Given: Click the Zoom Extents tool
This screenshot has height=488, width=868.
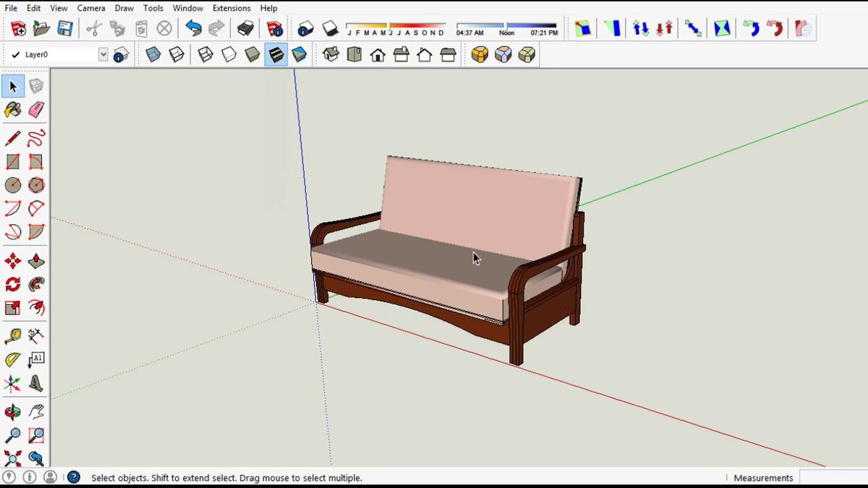Looking at the screenshot, I should pos(12,458).
